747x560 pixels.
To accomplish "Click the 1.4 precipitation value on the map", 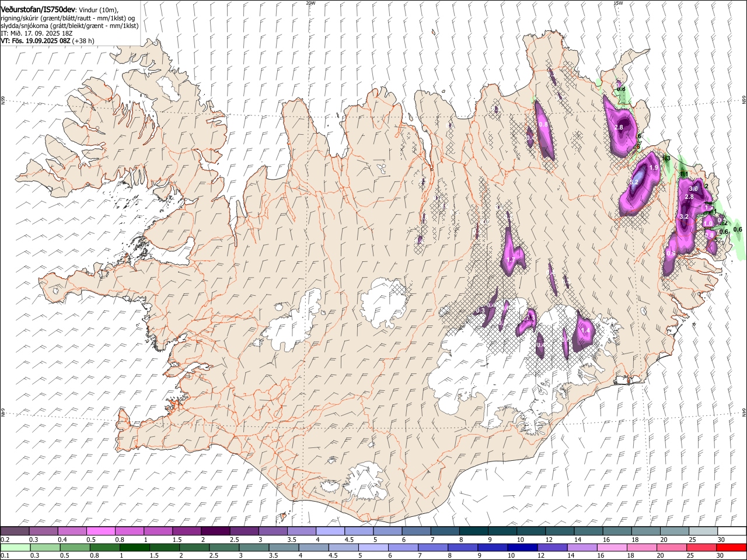I will pyautogui.click(x=585, y=330).
